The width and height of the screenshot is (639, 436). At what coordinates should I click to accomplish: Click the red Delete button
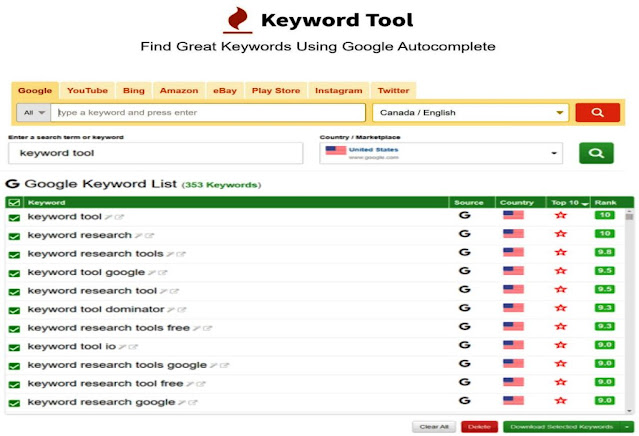[479, 427]
